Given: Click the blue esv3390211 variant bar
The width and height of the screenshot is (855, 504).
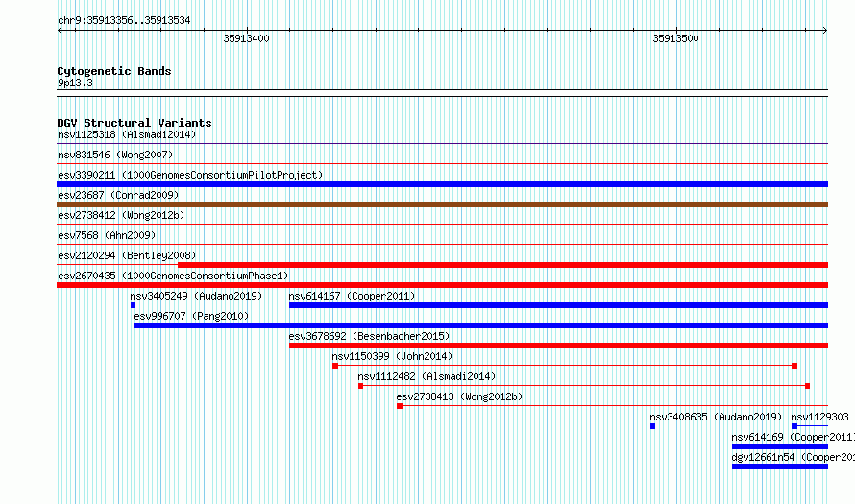Looking at the screenshot, I should click(x=442, y=184).
